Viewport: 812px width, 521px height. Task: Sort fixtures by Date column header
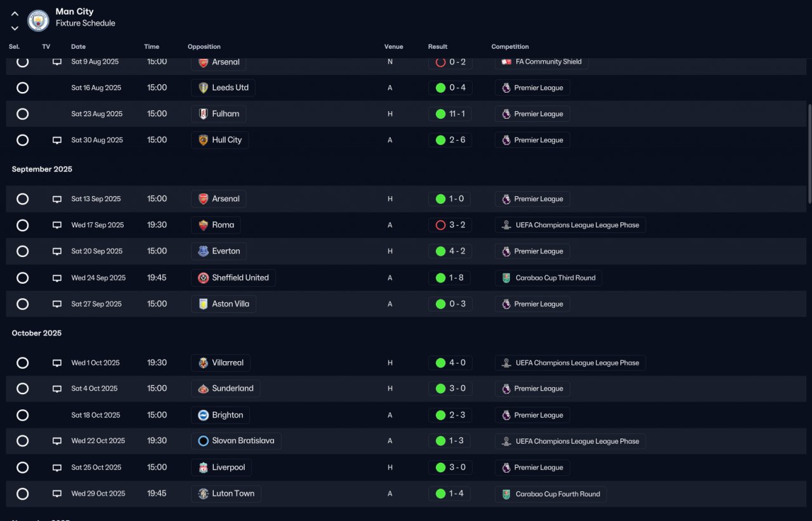click(78, 47)
